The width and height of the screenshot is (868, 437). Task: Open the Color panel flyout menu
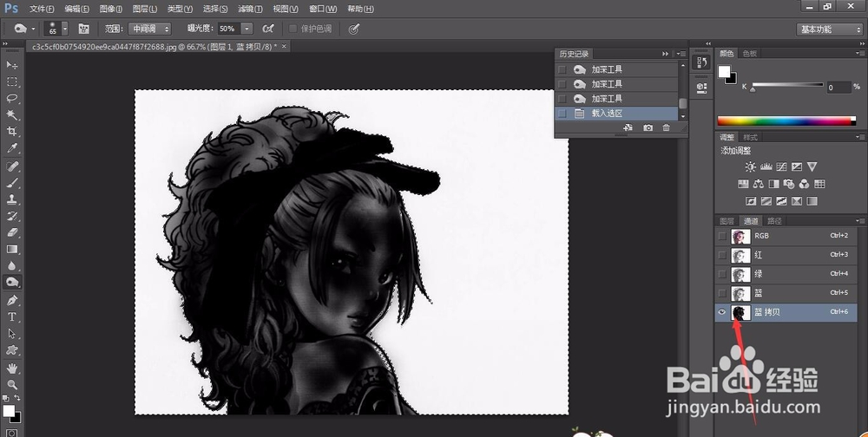coord(859,53)
